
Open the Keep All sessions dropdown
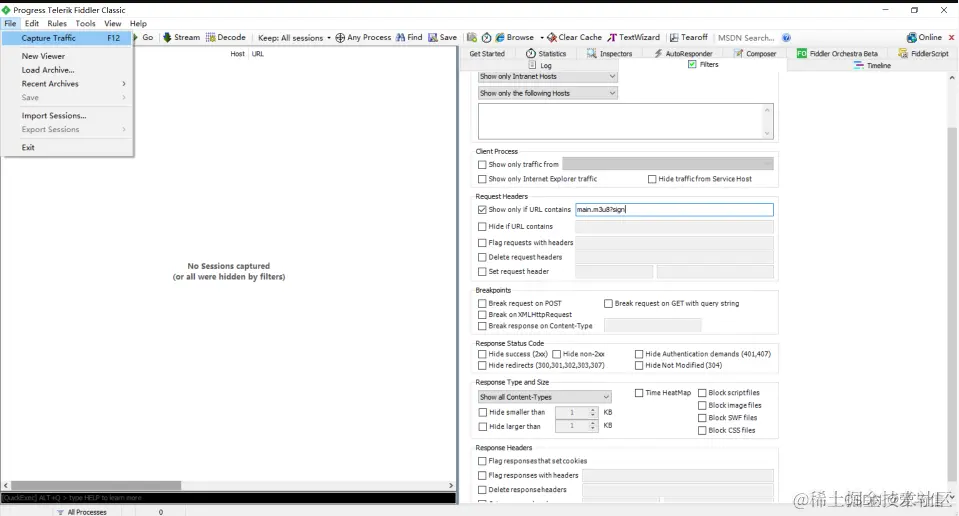294,38
